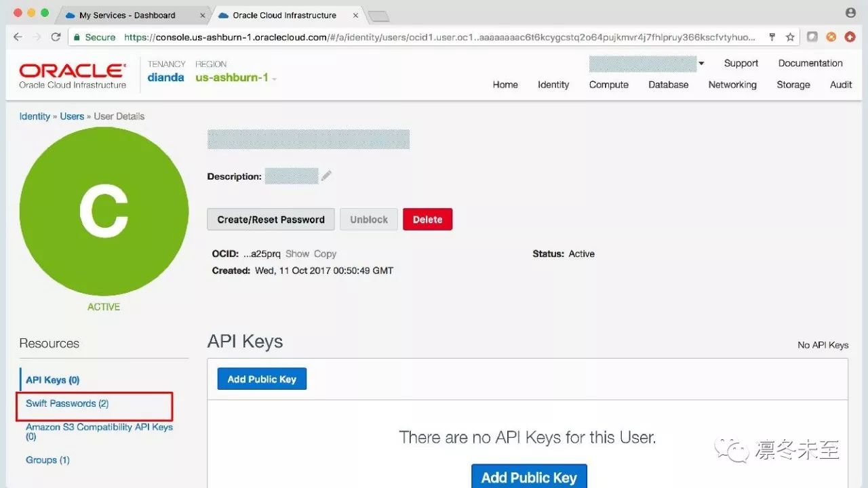This screenshot has height=488, width=868.
Task: Click the 'Resources' heading text
Action: point(50,344)
